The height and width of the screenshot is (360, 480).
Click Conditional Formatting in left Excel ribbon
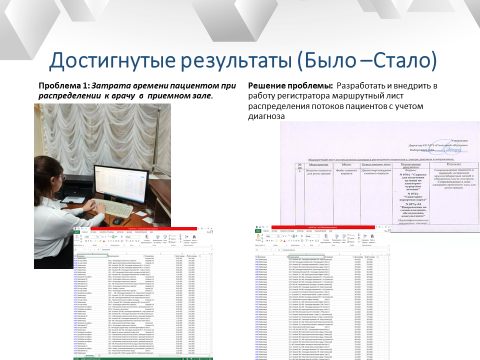tap(146, 239)
